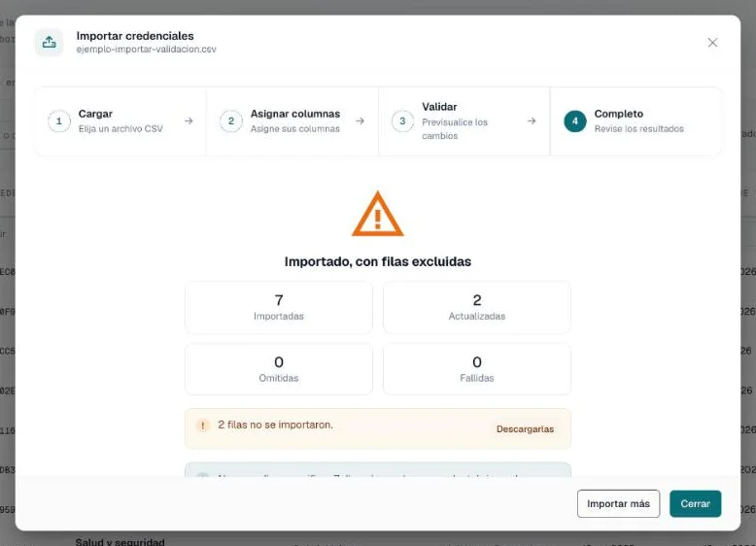Click the step number 2 circle
Viewport: 756px width, 546px height.
pos(231,121)
